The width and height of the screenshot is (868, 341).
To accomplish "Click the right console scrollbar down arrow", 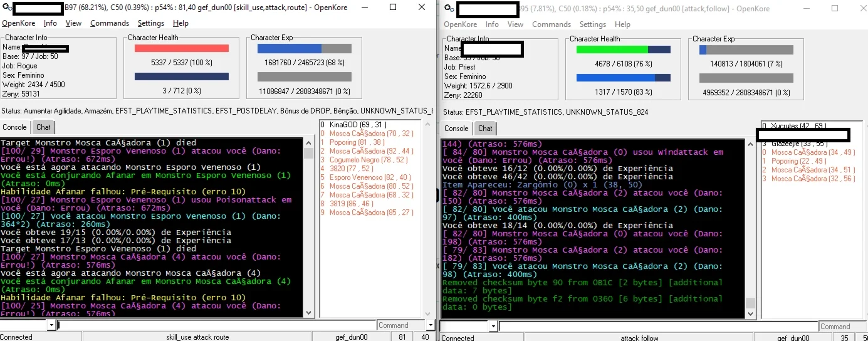I will click(x=750, y=313).
